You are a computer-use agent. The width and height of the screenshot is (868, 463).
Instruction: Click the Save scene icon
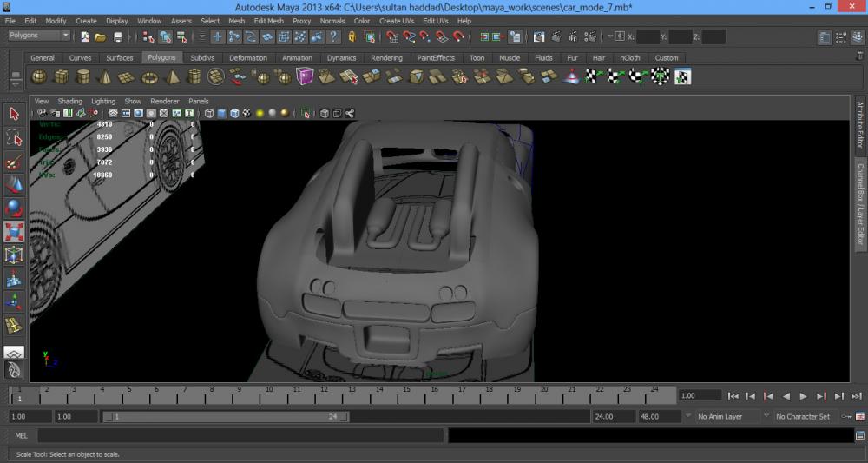click(117, 37)
